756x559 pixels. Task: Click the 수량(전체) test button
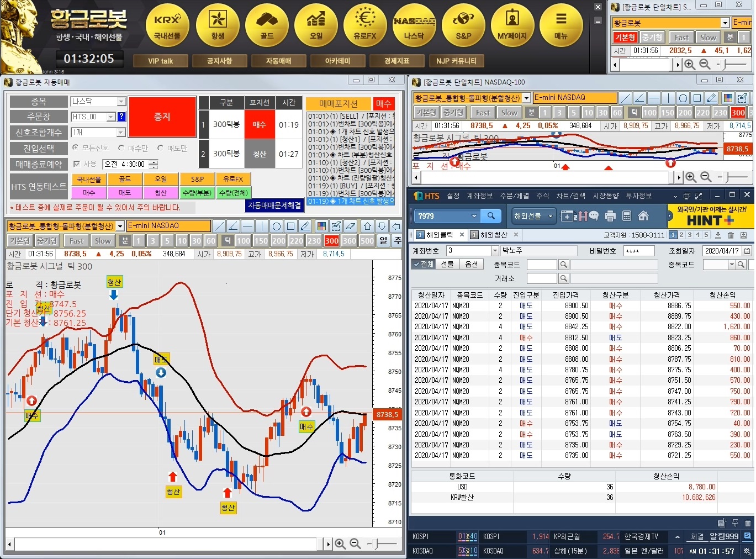click(233, 193)
